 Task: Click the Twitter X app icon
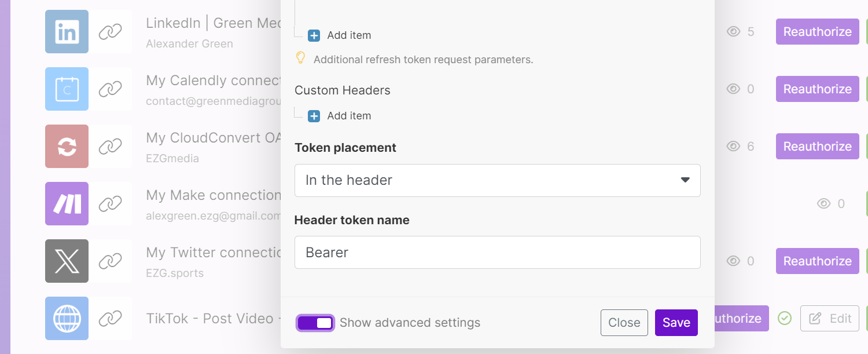point(67,261)
